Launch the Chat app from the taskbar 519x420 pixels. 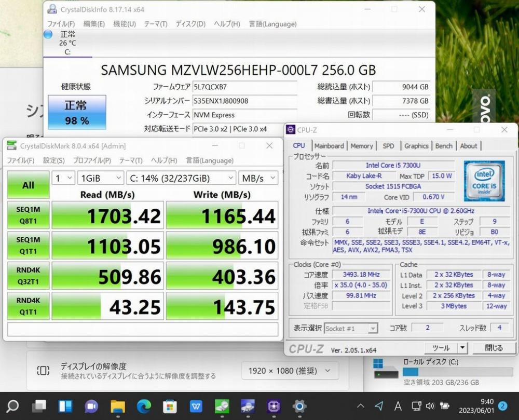pos(91,406)
